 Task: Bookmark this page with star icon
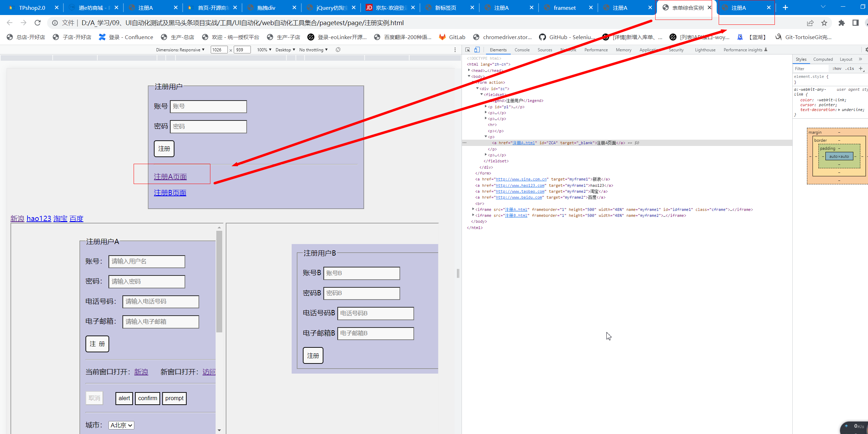pos(824,23)
